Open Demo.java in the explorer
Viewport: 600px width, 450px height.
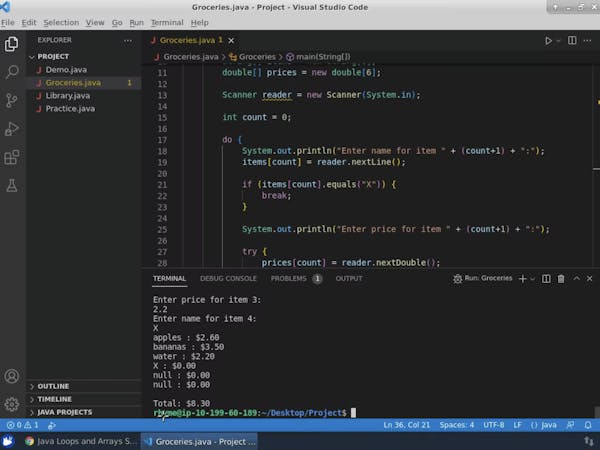84,70
